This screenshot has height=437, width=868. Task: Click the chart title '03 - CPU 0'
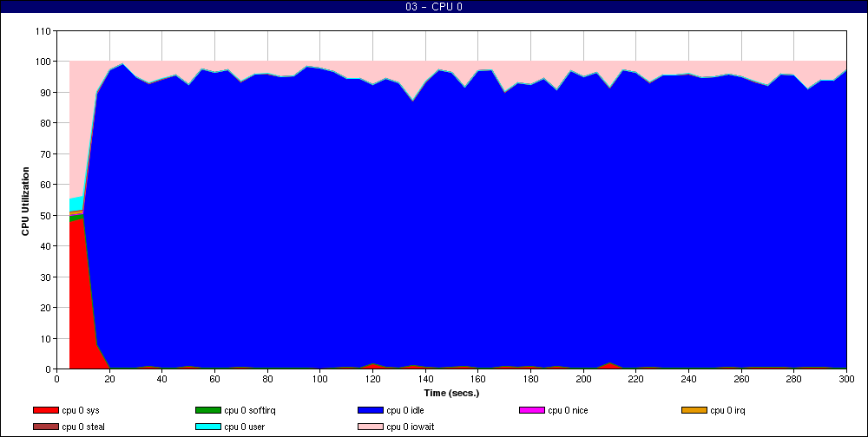434,7
